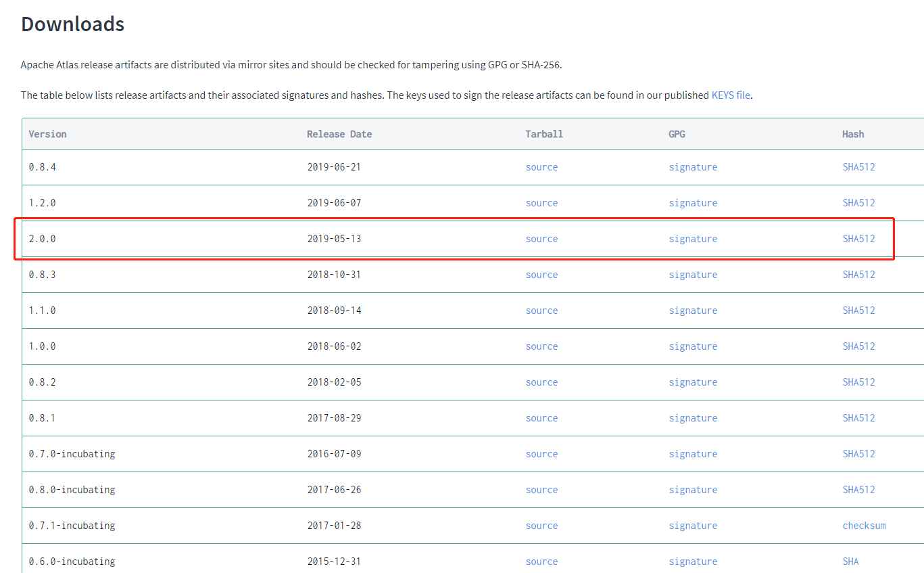Open the checksum link for 0.7.1-incubating
This screenshot has height=573, width=924.
click(864, 525)
